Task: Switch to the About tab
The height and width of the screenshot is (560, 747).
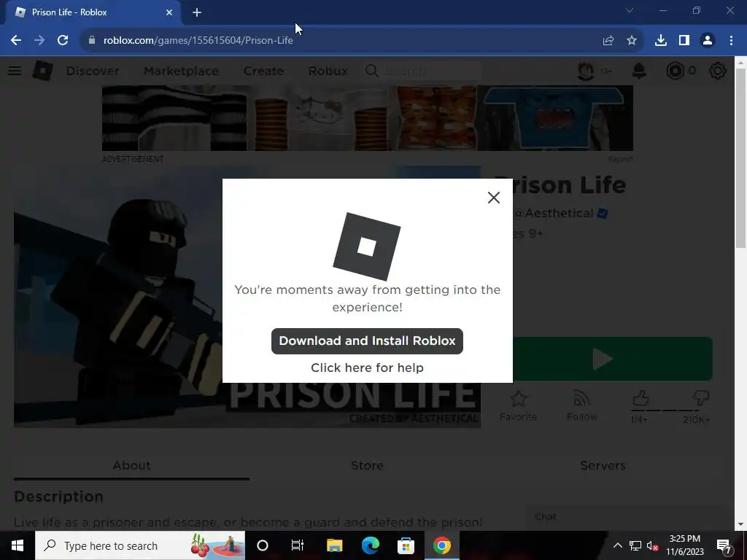Action: tap(131, 465)
